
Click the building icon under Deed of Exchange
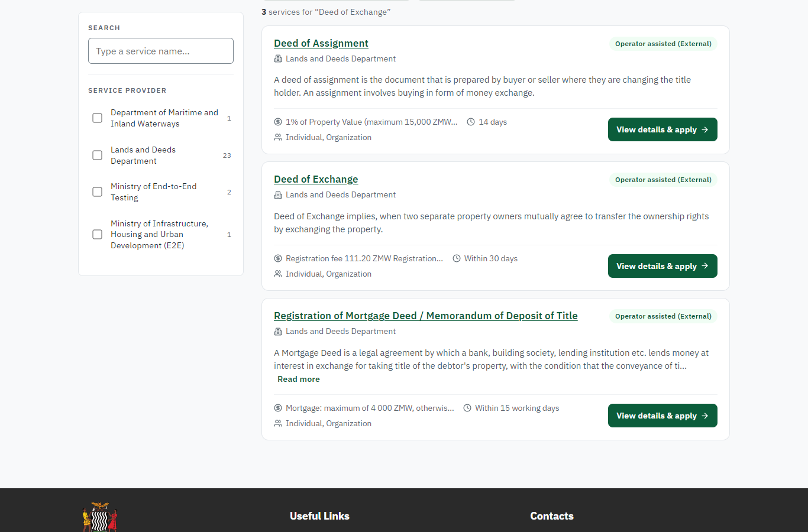tap(278, 195)
